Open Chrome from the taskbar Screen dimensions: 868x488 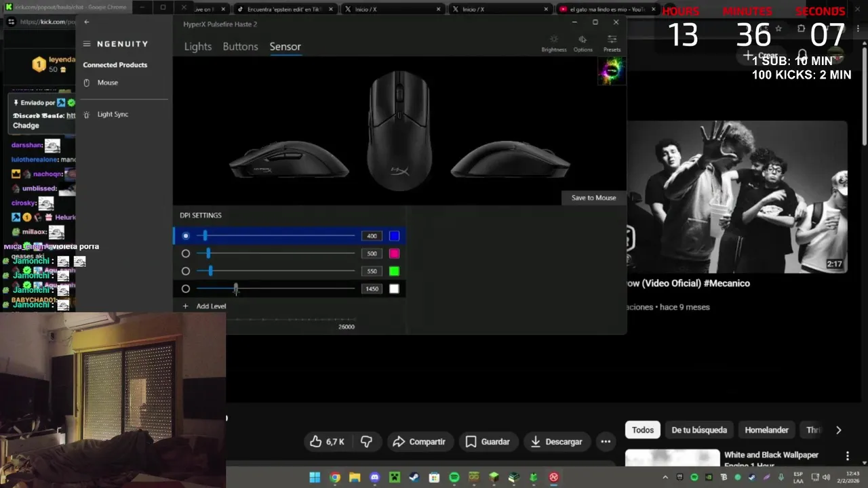(x=335, y=477)
